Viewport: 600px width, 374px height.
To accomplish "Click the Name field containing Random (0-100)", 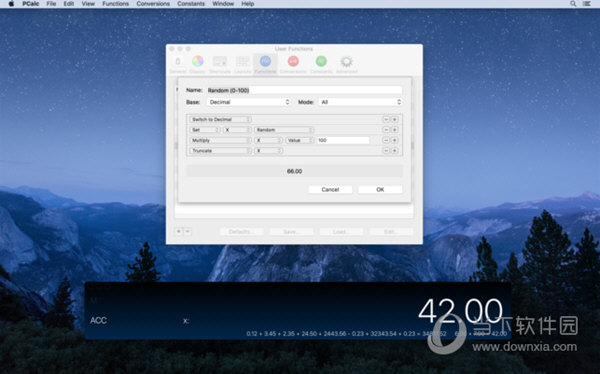I will [x=304, y=90].
